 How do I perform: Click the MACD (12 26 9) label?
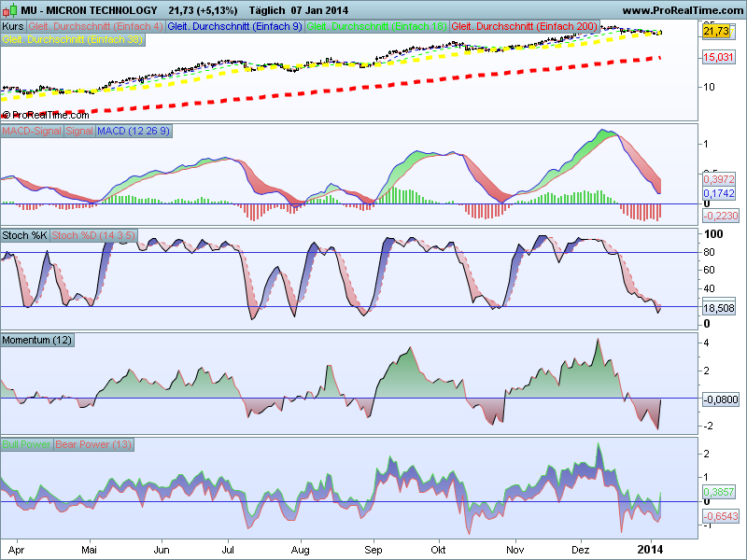tap(134, 131)
